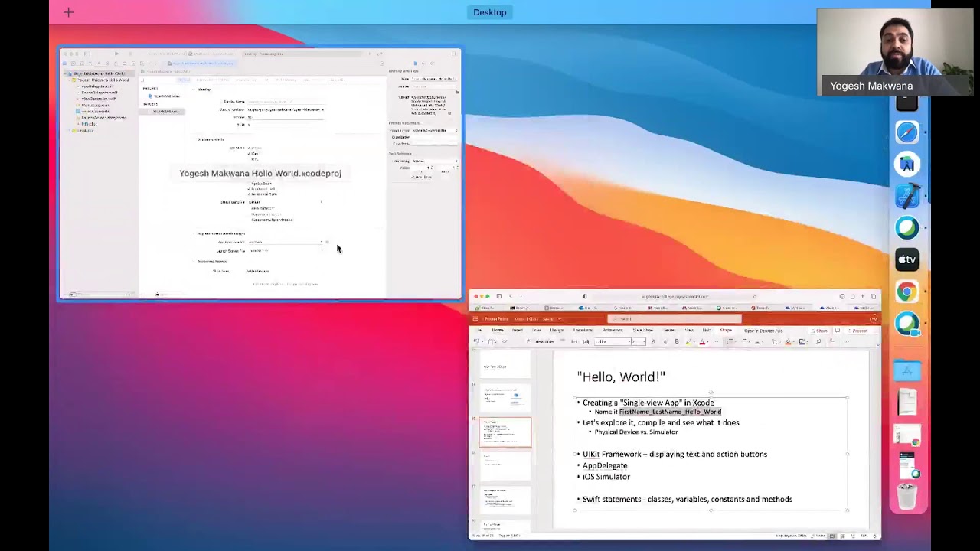Add a new desktop with plus button
The height and width of the screenshot is (551, 980).
[68, 12]
